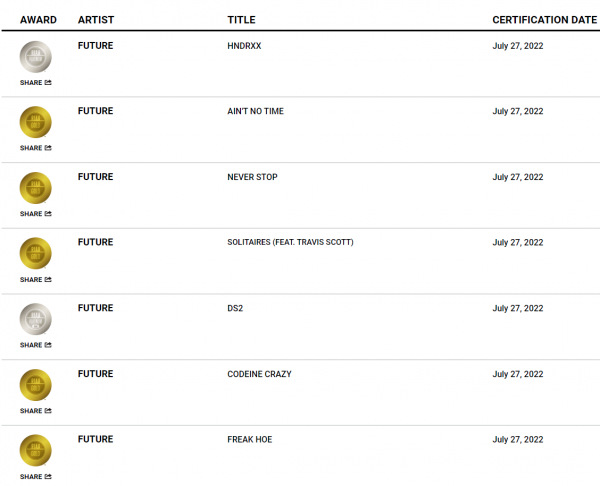The height and width of the screenshot is (486, 600).
Task: Click the platinum award badge for HNDRXX
Action: pos(36,57)
